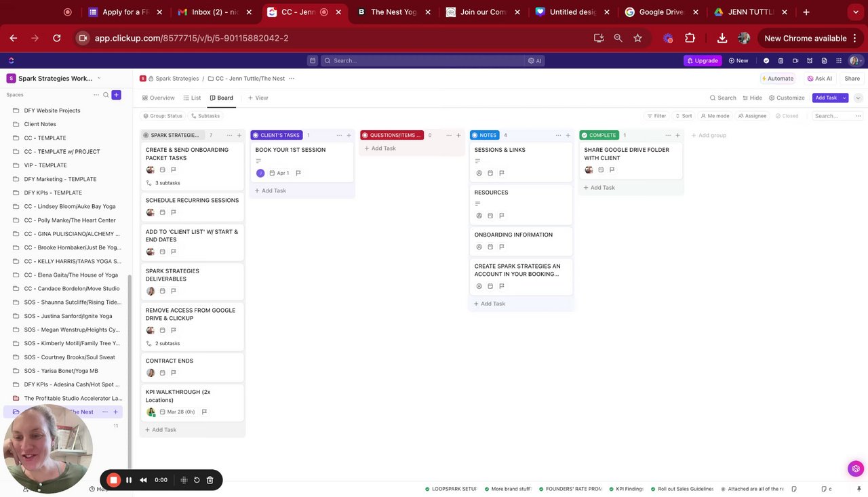The width and height of the screenshot is (868, 497).
Task: Search spaces with the sidebar magnifier icon
Action: pyautogui.click(x=106, y=95)
